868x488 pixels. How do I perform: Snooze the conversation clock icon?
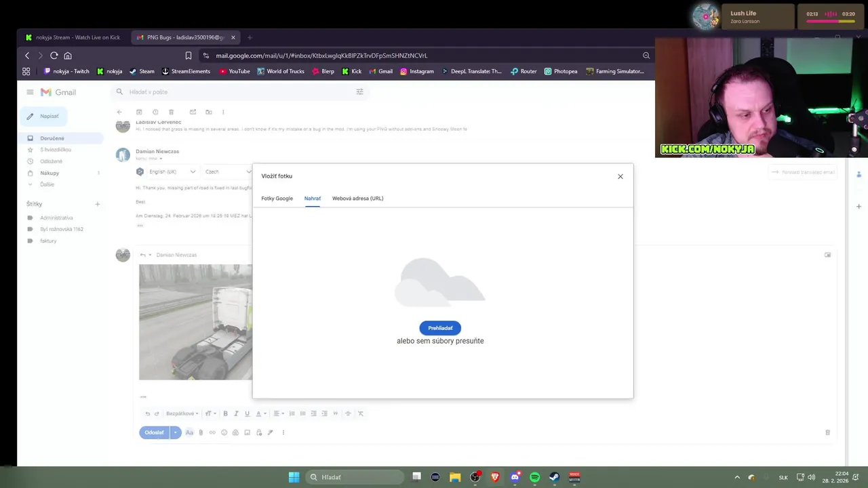(x=155, y=112)
